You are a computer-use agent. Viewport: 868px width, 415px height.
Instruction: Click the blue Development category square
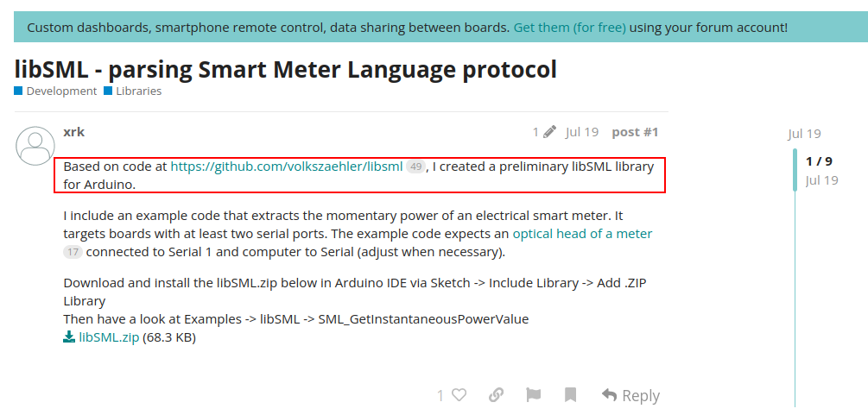pyautogui.click(x=18, y=91)
